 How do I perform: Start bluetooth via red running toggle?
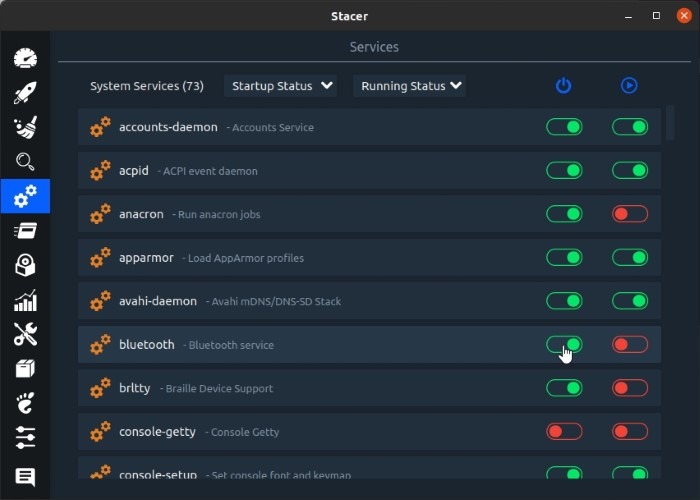click(x=630, y=345)
